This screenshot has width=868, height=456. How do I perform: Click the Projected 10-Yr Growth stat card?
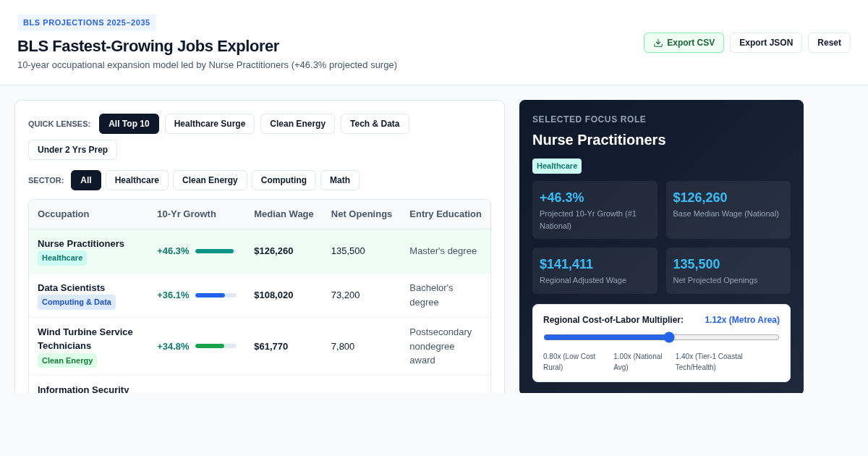[595, 210]
